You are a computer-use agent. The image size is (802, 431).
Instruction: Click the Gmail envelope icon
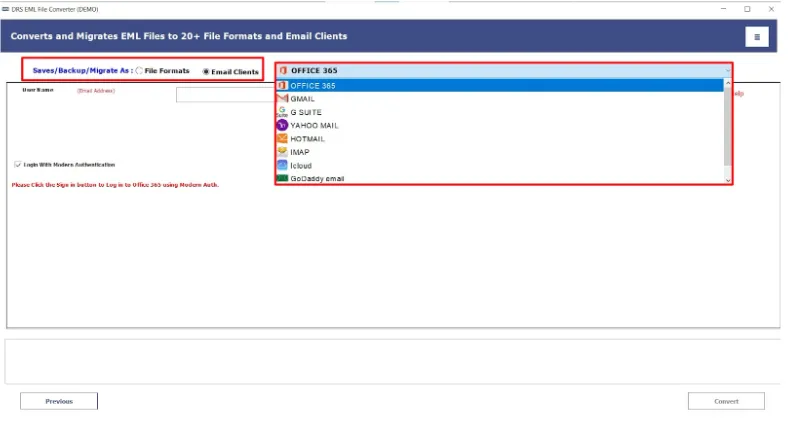282,98
